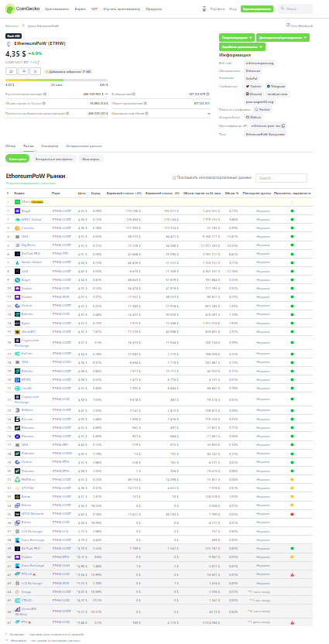329x644 pixels.
Task: Click the DigiFinex exchange logo
Action: (18, 245)
